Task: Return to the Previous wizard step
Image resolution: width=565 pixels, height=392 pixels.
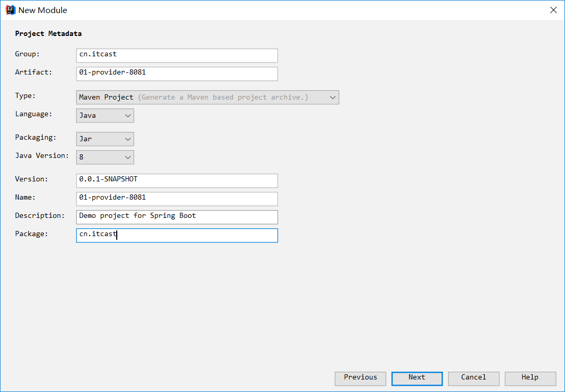Action: (x=360, y=378)
